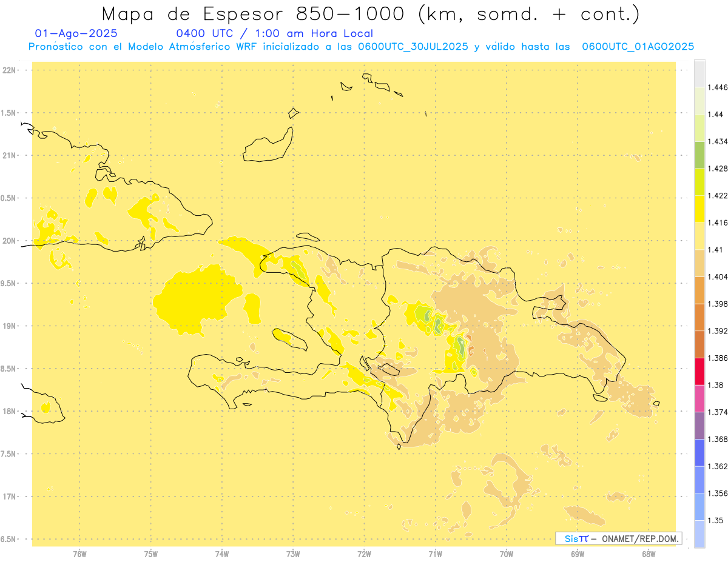Click the legend value "1.416"
728x562 pixels.
pyautogui.click(x=717, y=222)
